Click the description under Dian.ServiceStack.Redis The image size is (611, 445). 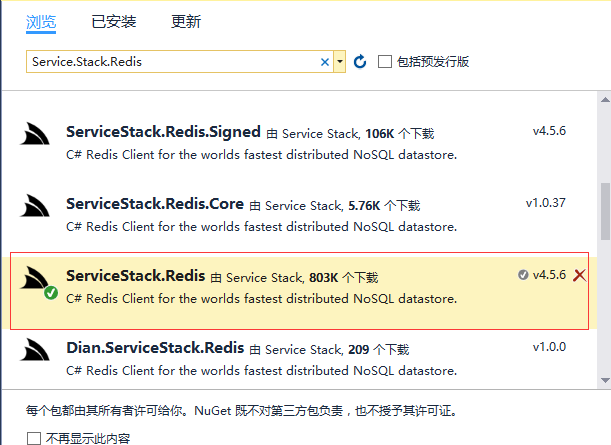[261, 371]
